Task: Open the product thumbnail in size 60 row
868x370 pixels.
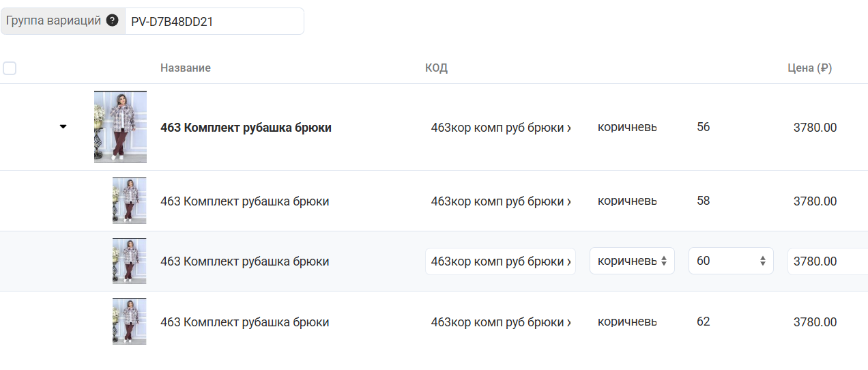Action: (129, 261)
